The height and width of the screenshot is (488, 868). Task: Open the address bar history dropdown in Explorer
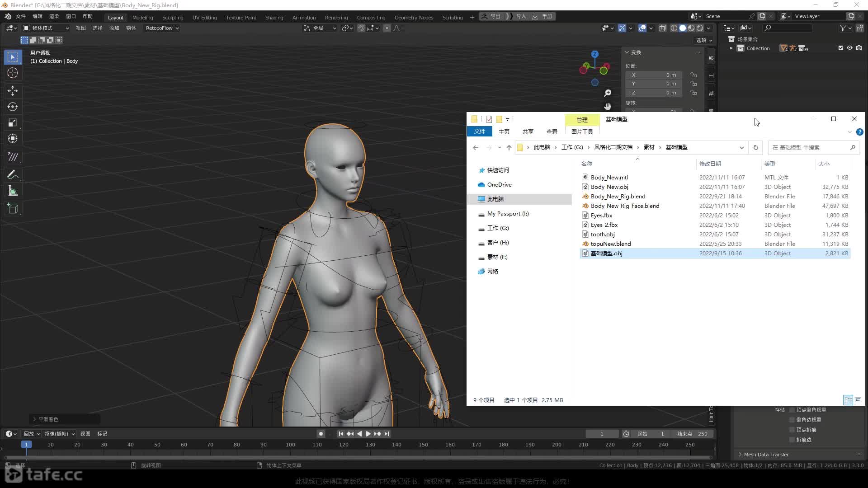point(741,147)
